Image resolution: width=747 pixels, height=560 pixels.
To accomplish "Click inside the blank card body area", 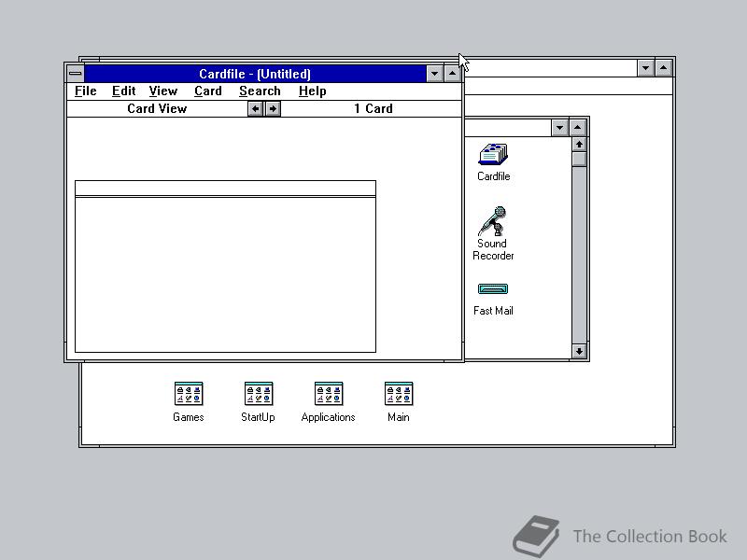I will pos(225,274).
